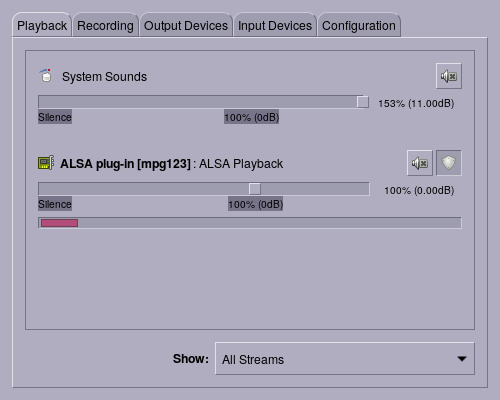500x400 pixels.
Task: Click the All Streams dropdown arrow
Action: 462,359
